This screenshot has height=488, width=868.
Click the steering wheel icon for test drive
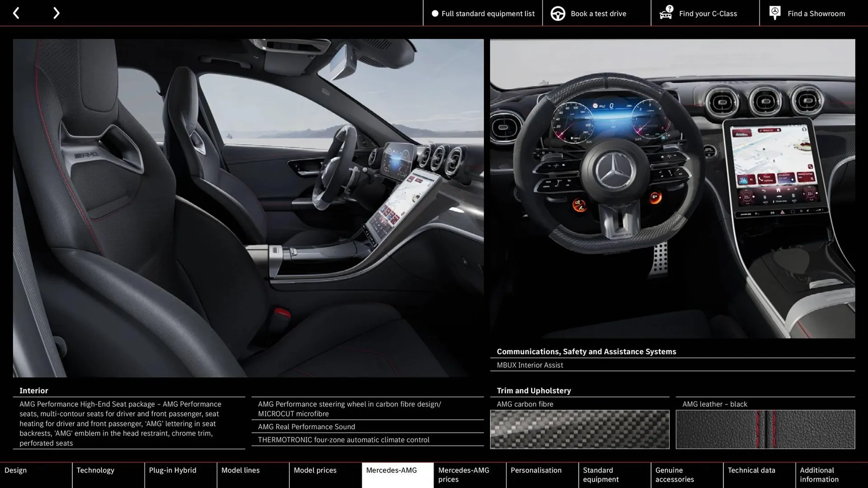[557, 13]
